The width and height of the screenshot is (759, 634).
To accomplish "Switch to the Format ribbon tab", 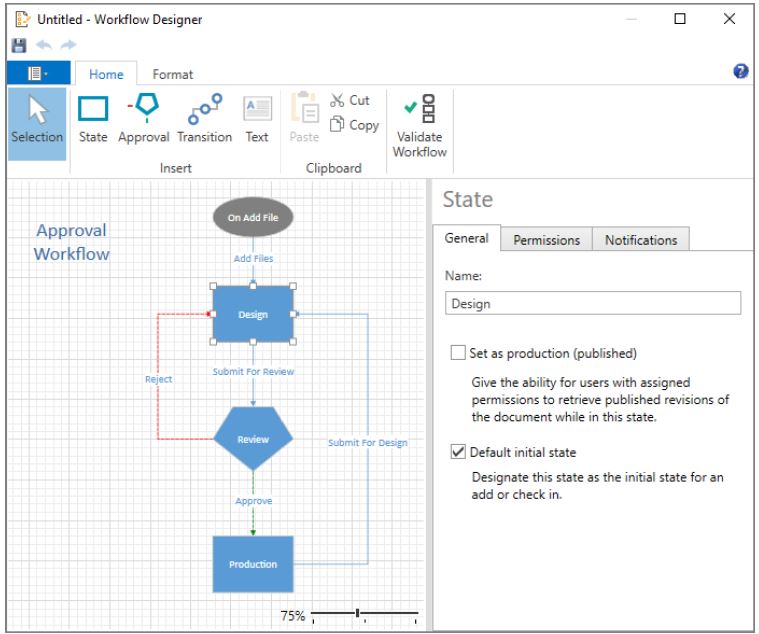I will [172, 74].
